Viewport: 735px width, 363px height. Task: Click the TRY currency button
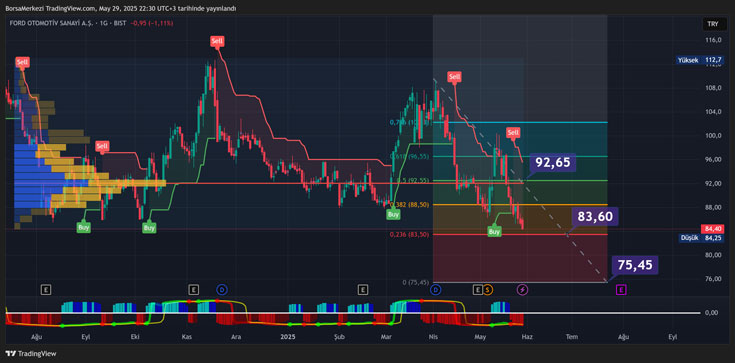coord(712,24)
